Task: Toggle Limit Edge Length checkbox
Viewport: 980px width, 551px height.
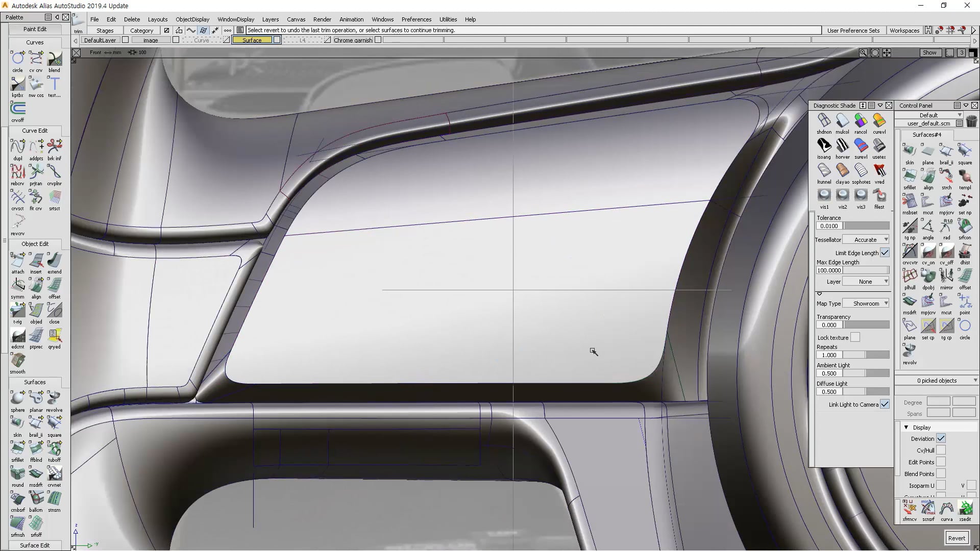Action: pyautogui.click(x=885, y=253)
